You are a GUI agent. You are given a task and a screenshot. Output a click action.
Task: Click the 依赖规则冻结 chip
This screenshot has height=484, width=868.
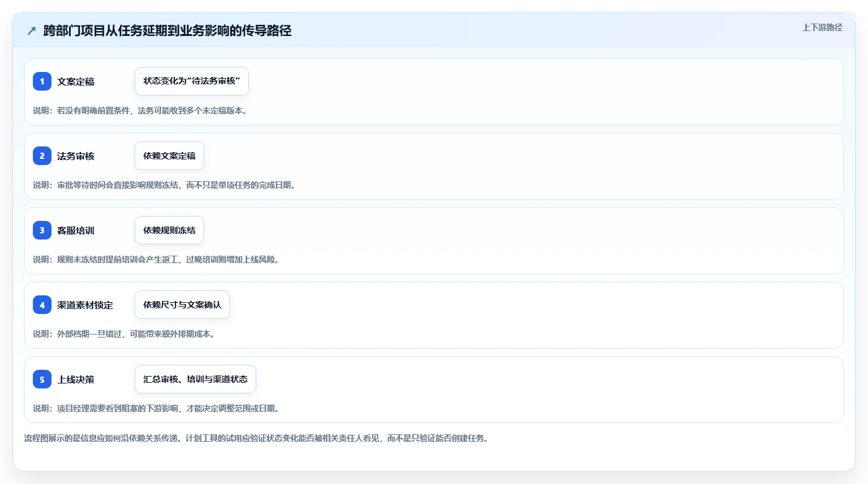click(169, 230)
